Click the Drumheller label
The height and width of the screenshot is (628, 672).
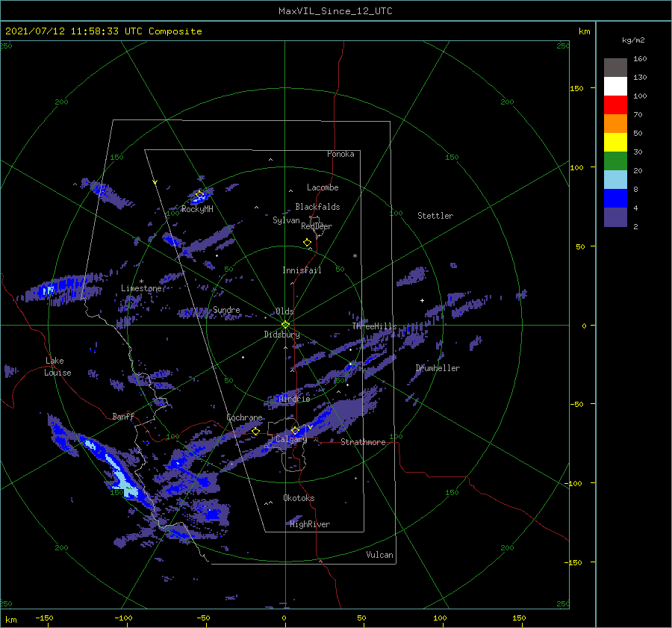(438, 368)
